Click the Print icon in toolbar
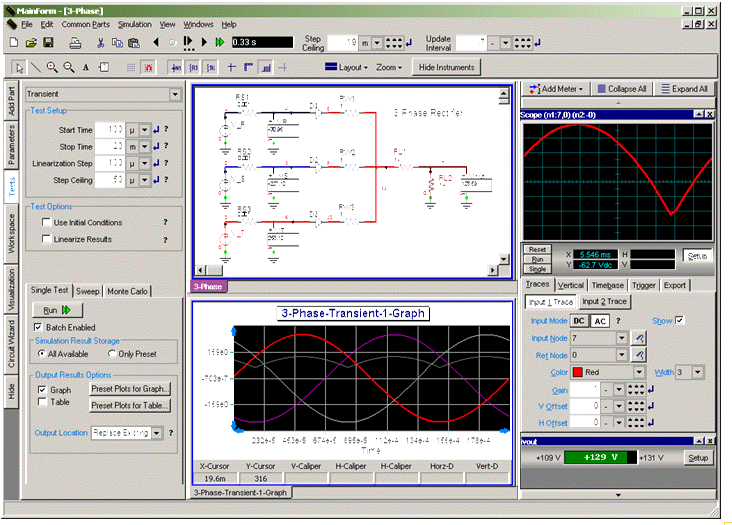Image resolution: width=732 pixels, height=525 pixels. pyautogui.click(x=75, y=43)
